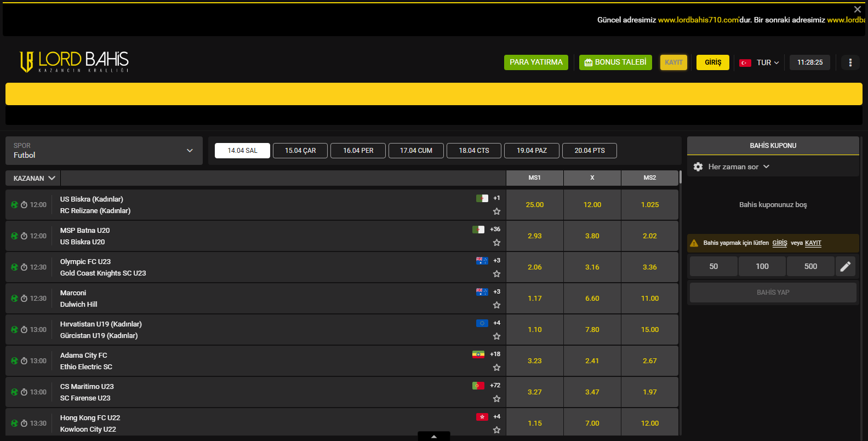Switch to the 15.04 ÇAR date tab
Viewport: 868px width, 441px height.
coord(300,151)
